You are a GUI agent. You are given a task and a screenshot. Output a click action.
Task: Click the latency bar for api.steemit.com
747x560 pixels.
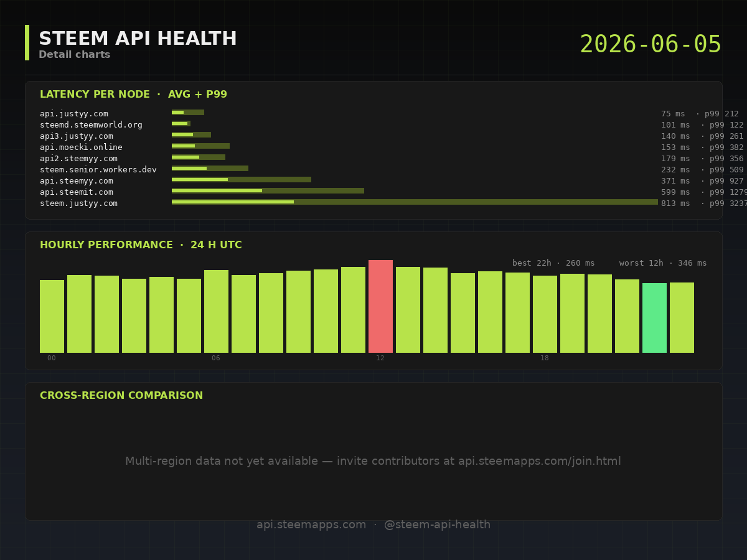[268, 191]
